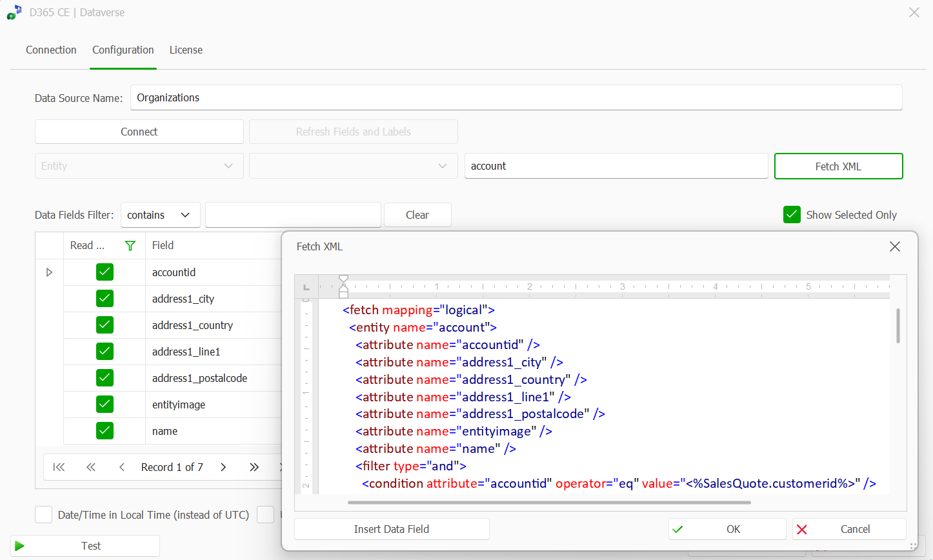Go to previous record arrow

coord(122,467)
